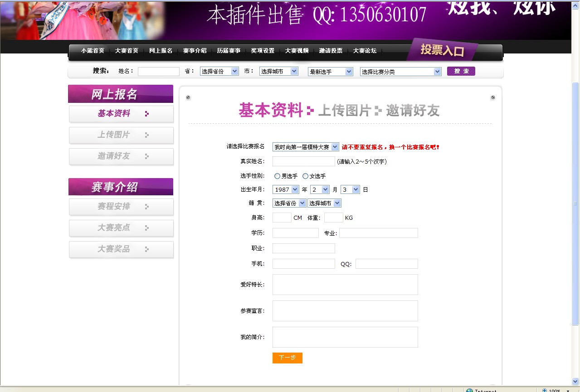Image resolution: width=580 pixels, height=392 pixels.
Task: Open the 选择比赛分类 dropdown
Action: (x=401, y=72)
